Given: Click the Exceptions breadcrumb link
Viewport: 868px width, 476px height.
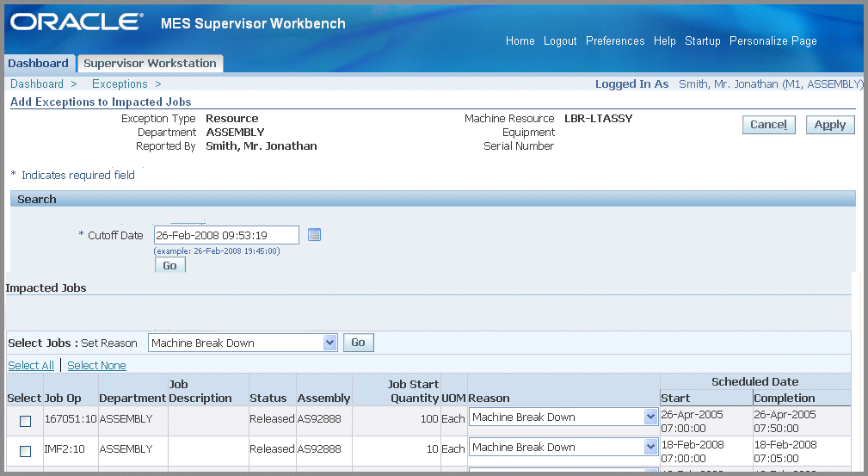Looking at the screenshot, I should [120, 83].
